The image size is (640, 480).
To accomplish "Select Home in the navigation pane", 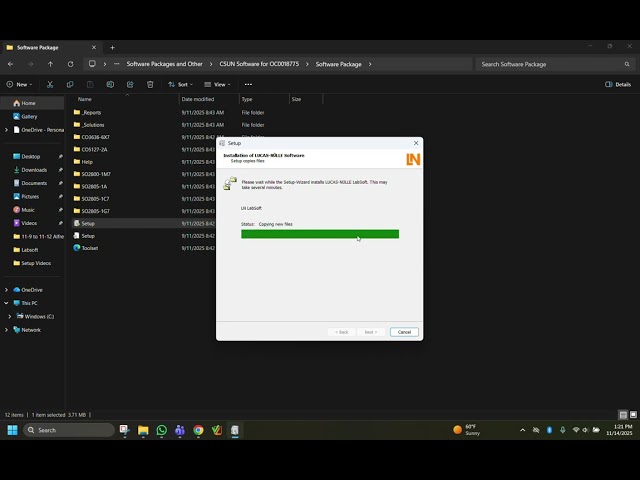I will [32, 103].
